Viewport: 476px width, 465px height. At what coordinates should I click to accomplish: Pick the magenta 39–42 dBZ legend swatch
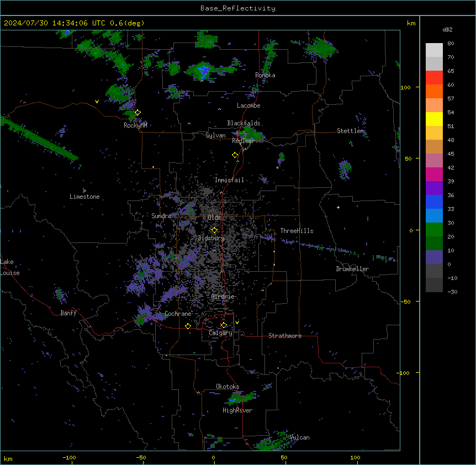(434, 174)
